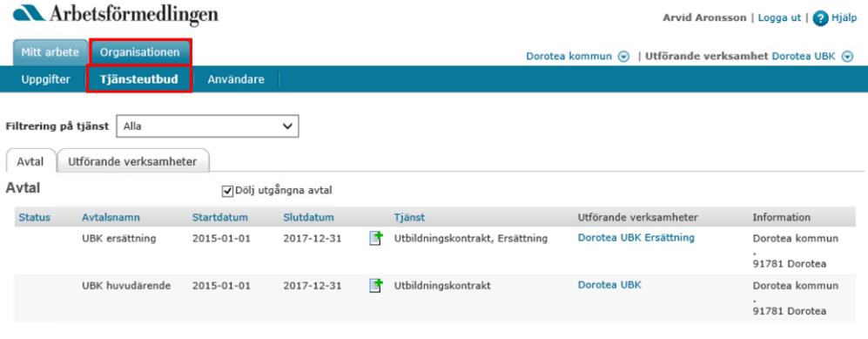This screenshot has width=868, height=339.
Task: Open the Organisationen tab
Action: pos(140,52)
